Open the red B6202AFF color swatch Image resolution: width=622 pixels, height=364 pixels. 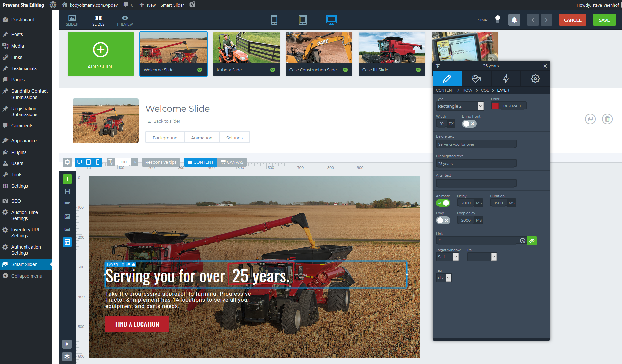[495, 106]
